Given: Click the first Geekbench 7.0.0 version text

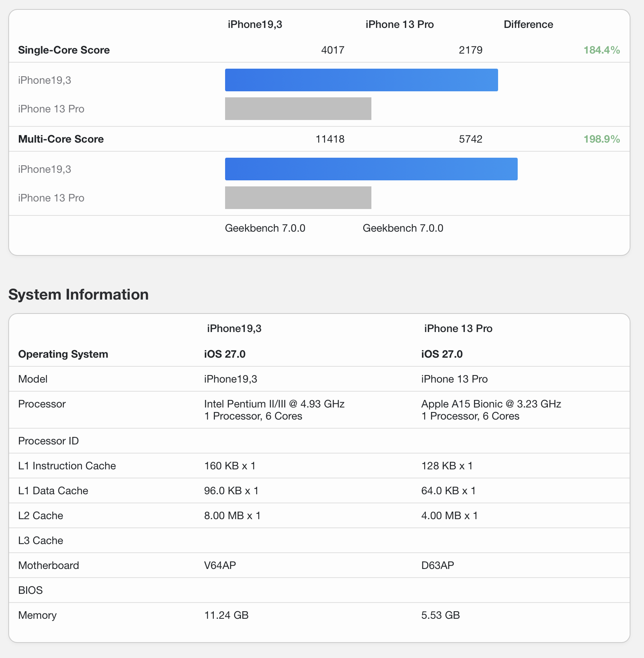Looking at the screenshot, I should pos(265,228).
